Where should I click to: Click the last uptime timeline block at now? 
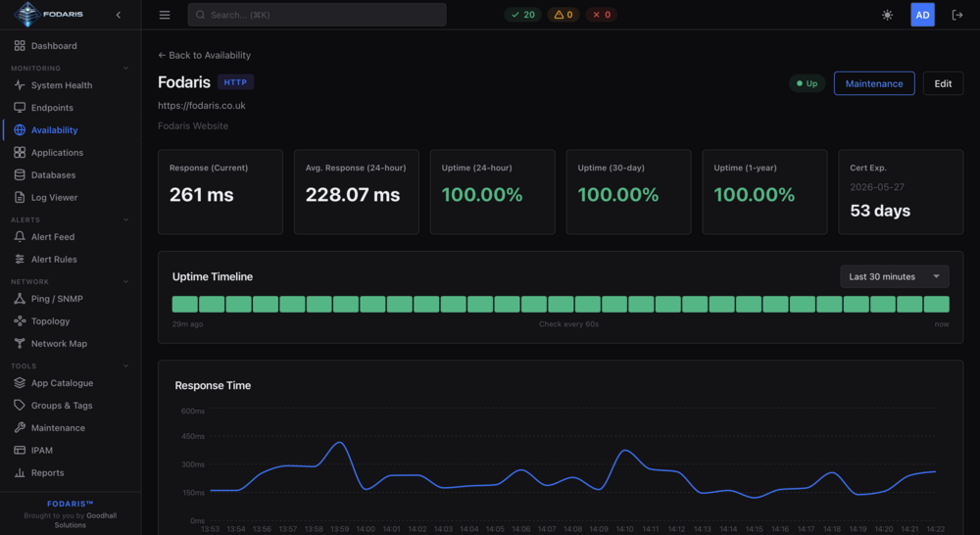tap(936, 305)
